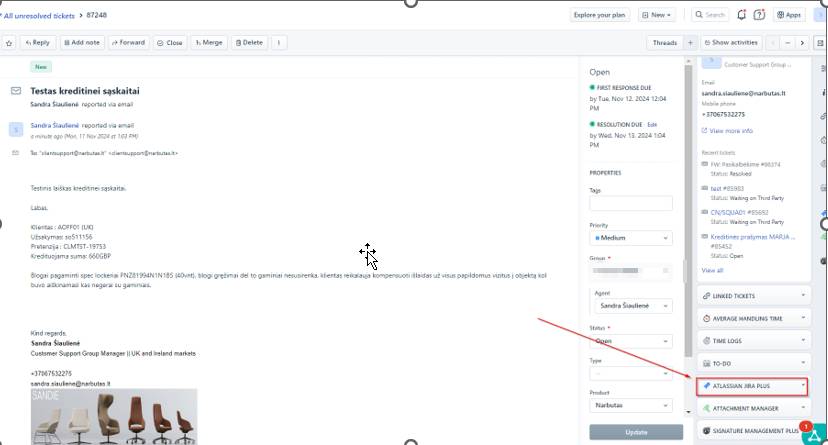
Task: Click the email-recipient icon beside To address
Action: click(x=15, y=153)
